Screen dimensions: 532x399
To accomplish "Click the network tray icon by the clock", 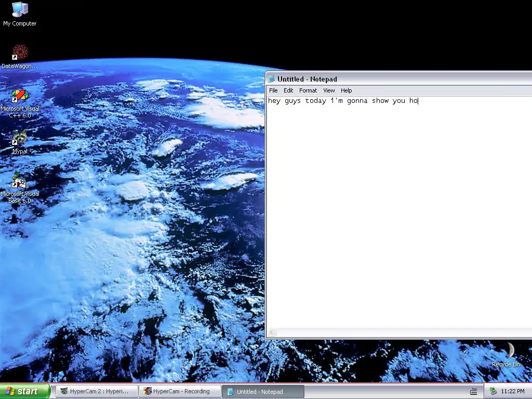I will (x=493, y=392).
